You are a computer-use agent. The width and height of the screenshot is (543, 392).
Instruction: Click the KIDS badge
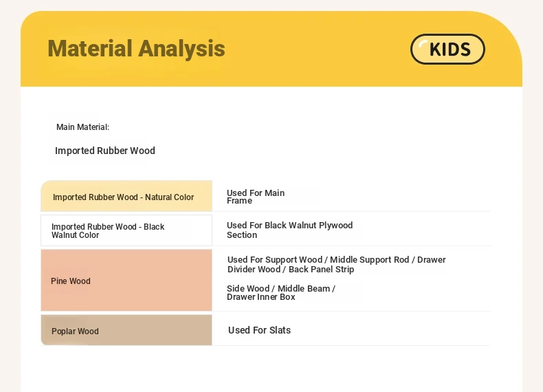[x=447, y=49]
